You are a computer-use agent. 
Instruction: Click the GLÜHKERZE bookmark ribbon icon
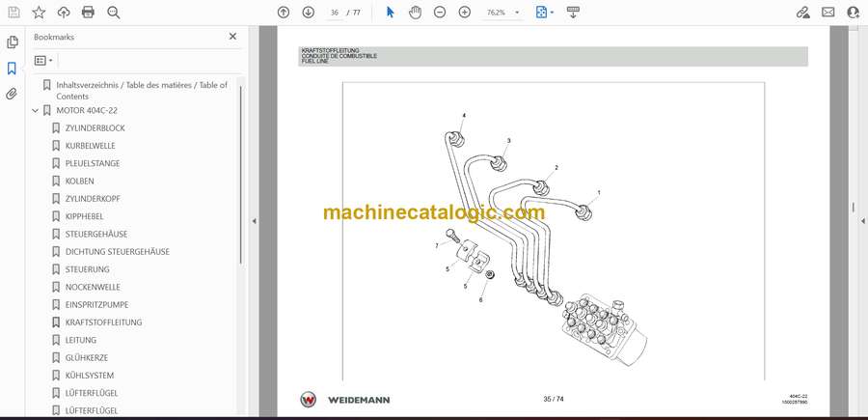click(56, 357)
